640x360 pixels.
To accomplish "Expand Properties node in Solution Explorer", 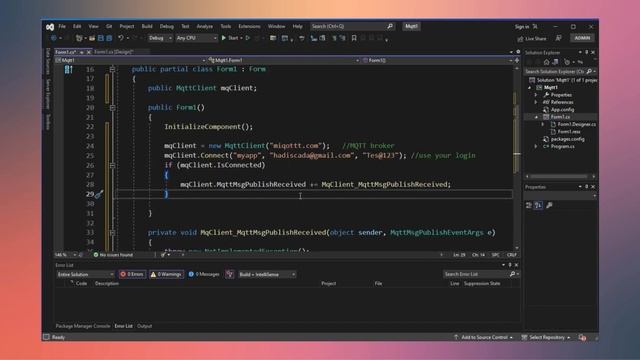I will (x=536, y=95).
